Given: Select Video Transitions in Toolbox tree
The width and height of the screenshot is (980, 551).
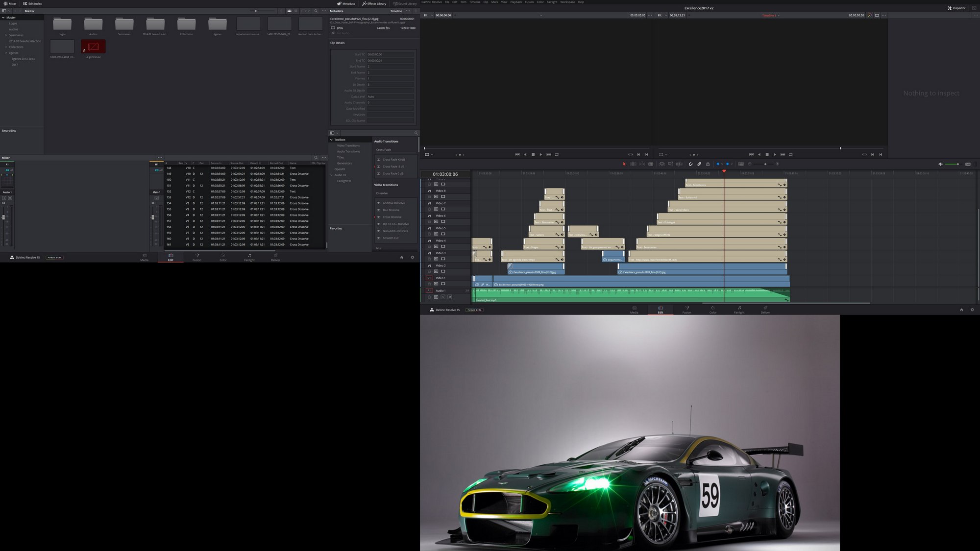Looking at the screenshot, I should 348,145.
